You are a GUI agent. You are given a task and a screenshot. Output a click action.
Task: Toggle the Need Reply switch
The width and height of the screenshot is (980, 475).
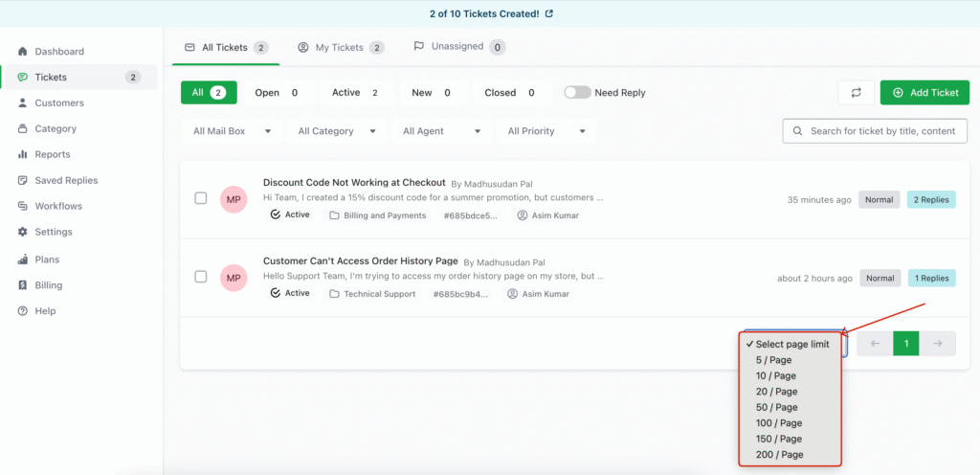tap(577, 93)
